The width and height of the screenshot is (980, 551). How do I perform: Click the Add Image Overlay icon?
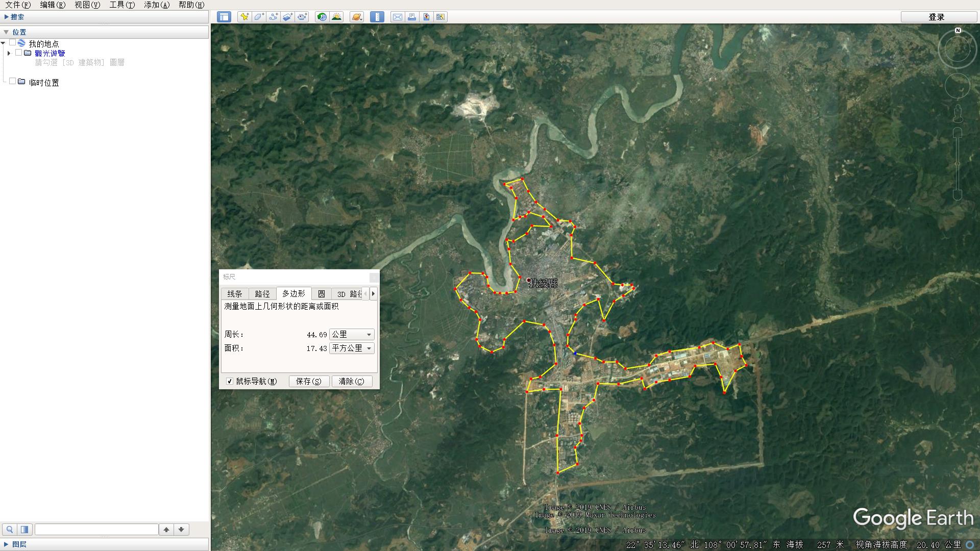click(287, 17)
